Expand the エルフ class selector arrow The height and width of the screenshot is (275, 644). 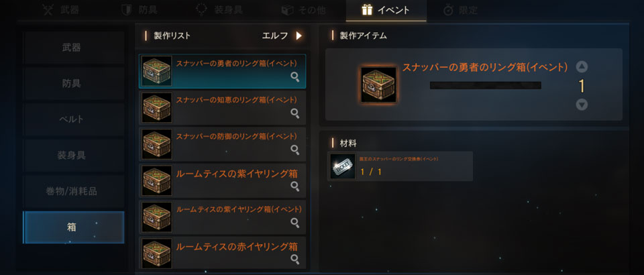[299, 36]
